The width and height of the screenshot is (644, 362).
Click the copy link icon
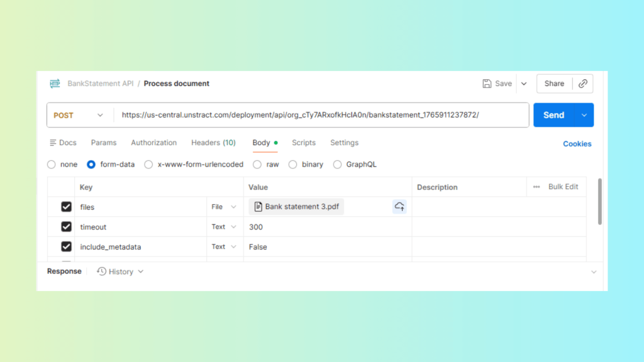(583, 84)
